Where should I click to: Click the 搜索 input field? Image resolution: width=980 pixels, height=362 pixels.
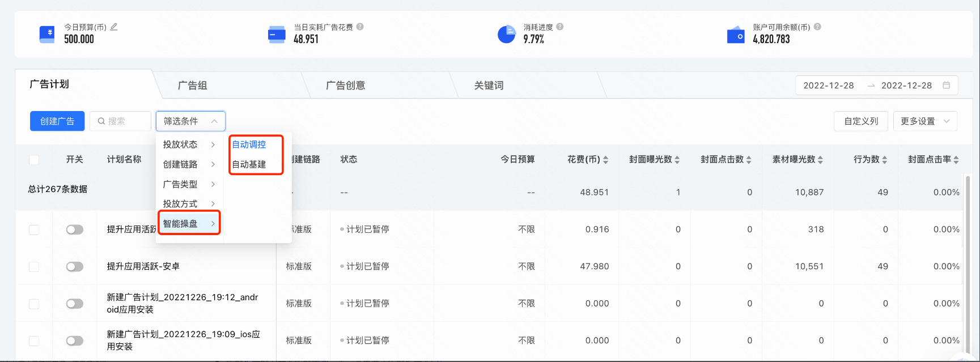[x=120, y=121]
